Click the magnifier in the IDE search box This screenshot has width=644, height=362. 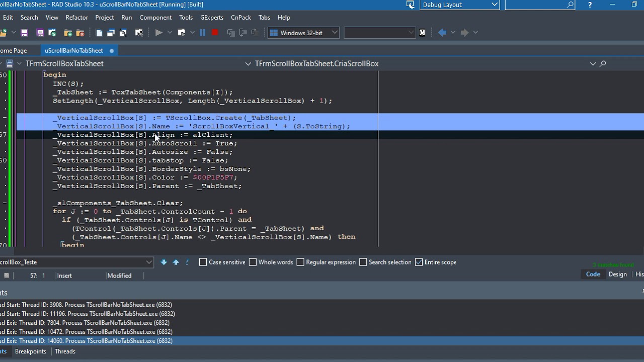[570, 5]
